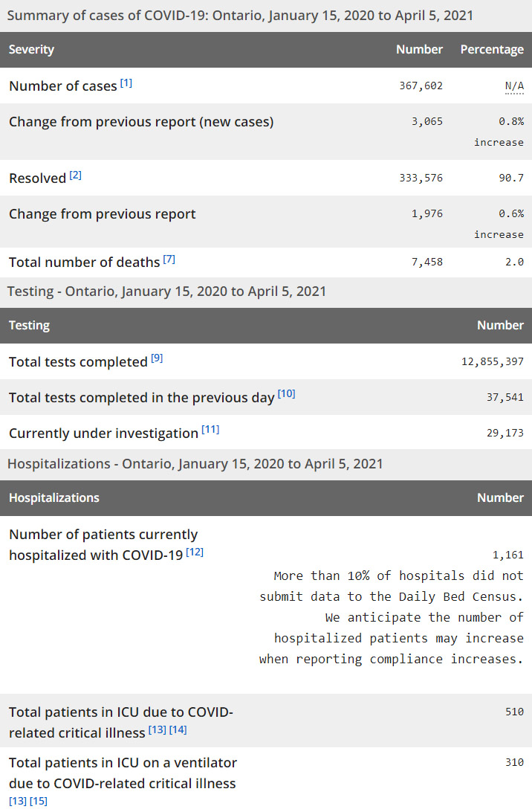Open footnote 9 after Total tests completed
532x809 pixels.
[x=157, y=358]
